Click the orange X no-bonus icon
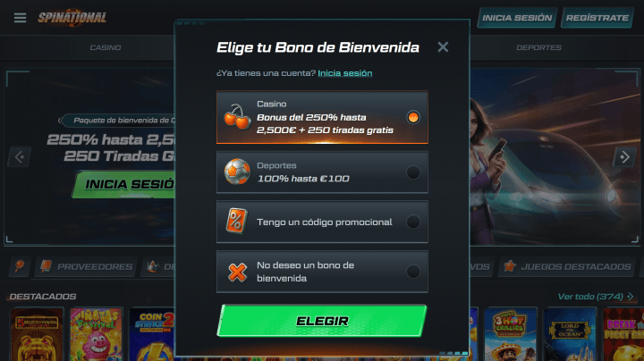644x361 pixels. coord(237,272)
